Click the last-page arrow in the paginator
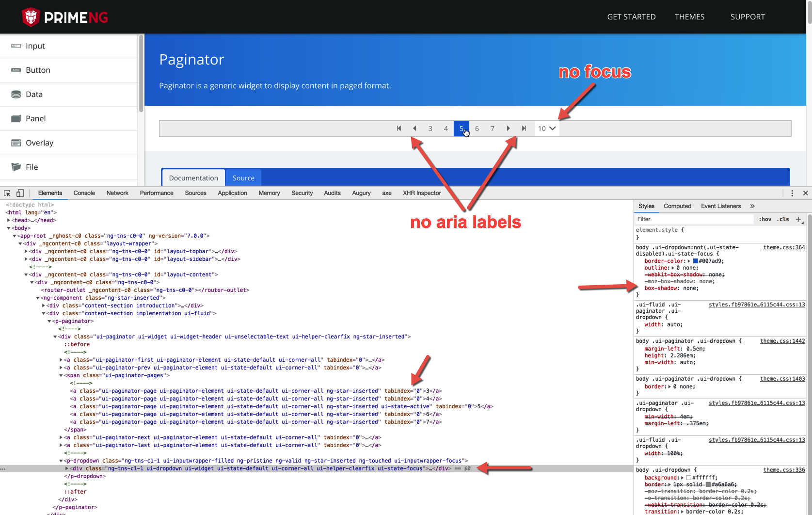The height and width of the screenshot is (515, 812). [x=524, y=129]
